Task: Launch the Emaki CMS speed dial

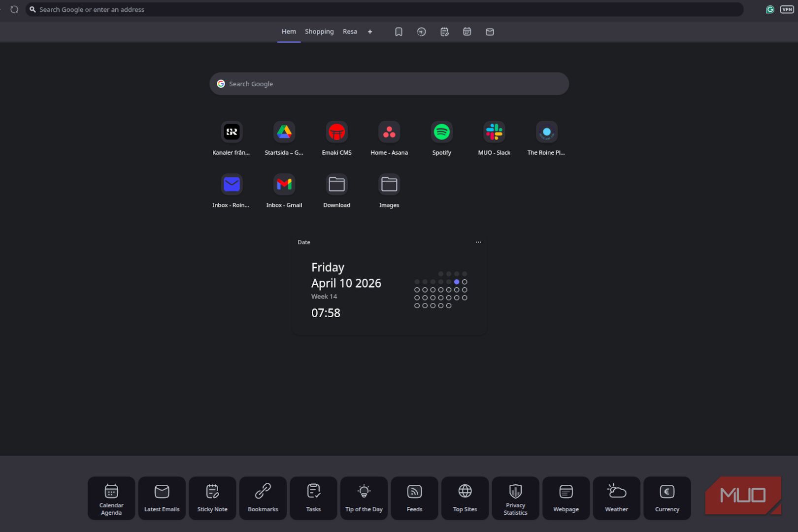Action: 337,138
